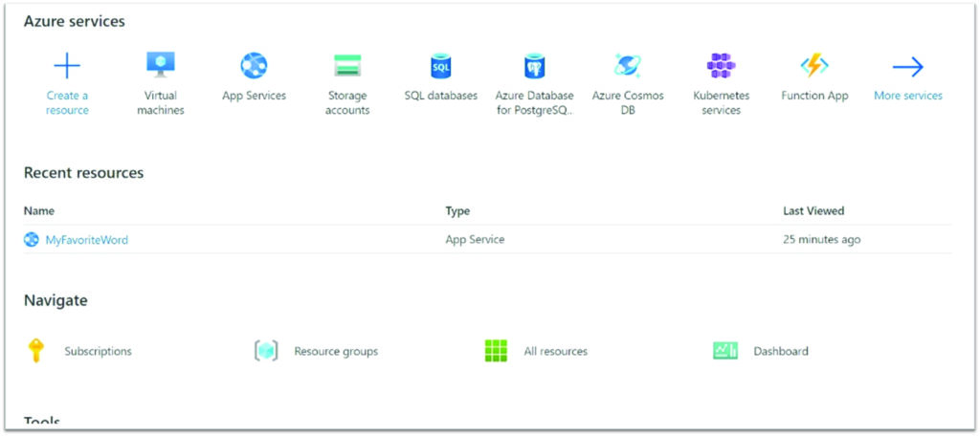
Task: Open the Azure Cosmos DB icon
Action: pos(628,65)
